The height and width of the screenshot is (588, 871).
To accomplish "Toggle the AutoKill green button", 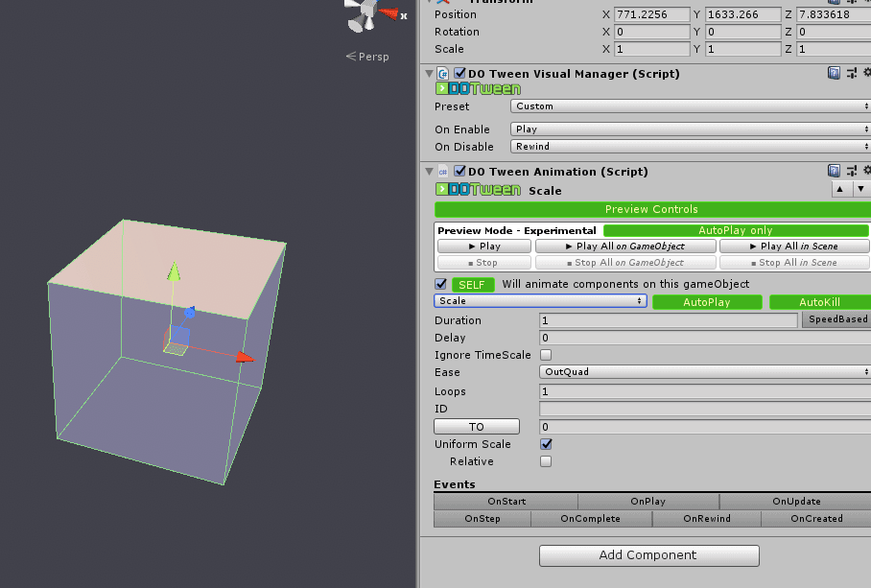I will pyautogui.click(x=820, y=302).
